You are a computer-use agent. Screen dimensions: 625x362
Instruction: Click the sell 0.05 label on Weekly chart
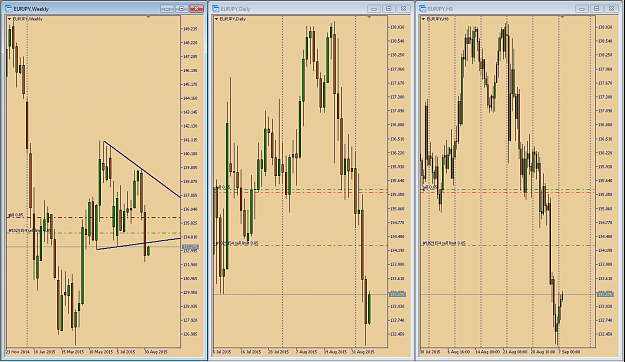(x=16, y=215)
